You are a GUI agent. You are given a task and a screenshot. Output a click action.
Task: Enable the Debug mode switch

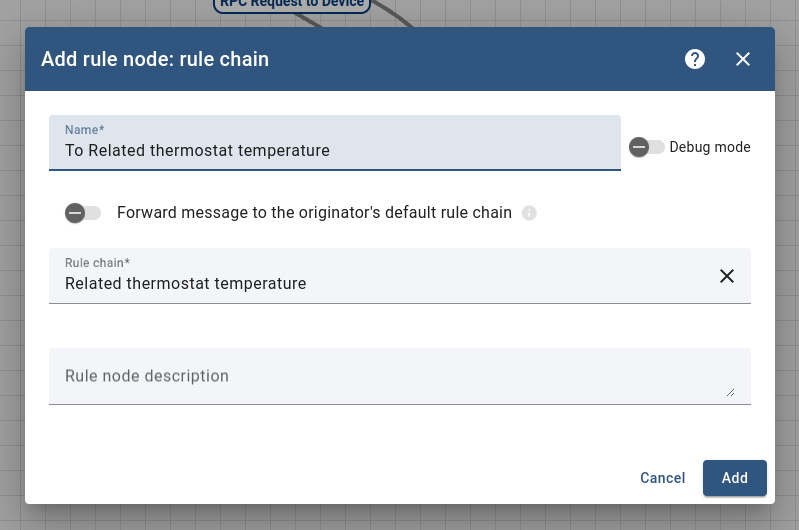pyautogui.click(x=646, y=147)
